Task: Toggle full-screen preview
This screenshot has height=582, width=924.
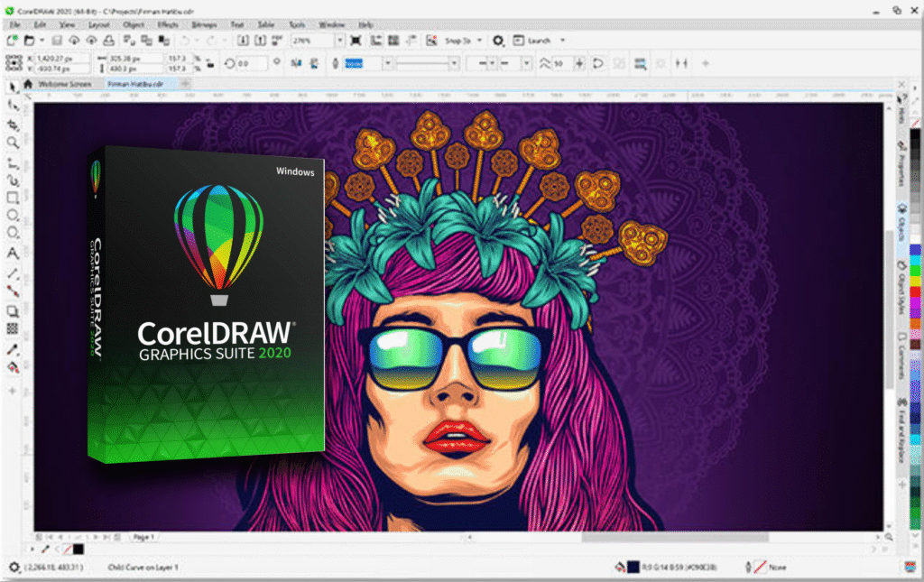Action: tap(356, 40)
